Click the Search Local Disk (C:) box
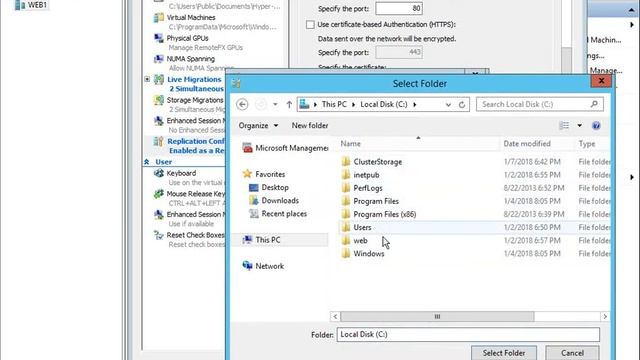The width and height of the screenshot is (640, 360). pyautogui.click(x=540, y=104)
